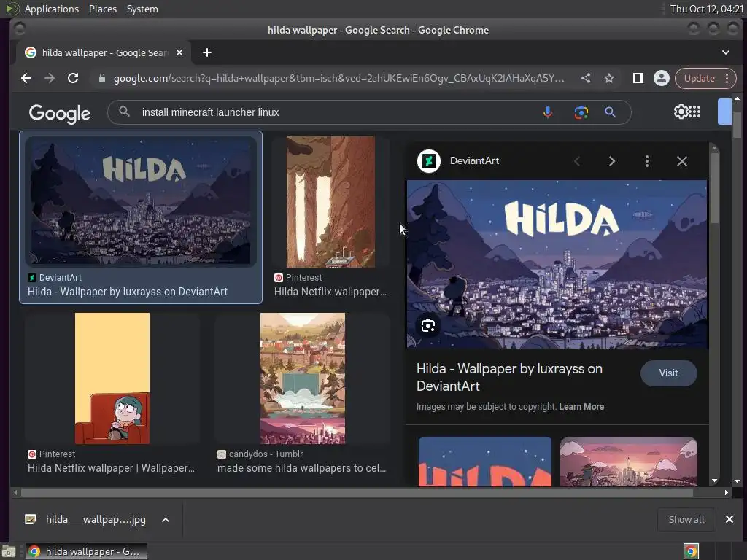Viewport: 747px width, 560px height.
Task: Open related red HILDA logo thumbnail
Action: pos(485,462)
